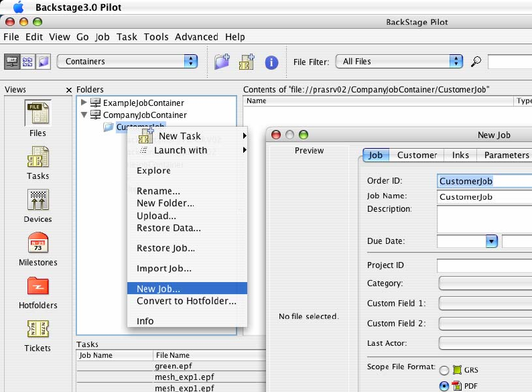Open the Custom Field 1 combo box

(x=485, y=304)
